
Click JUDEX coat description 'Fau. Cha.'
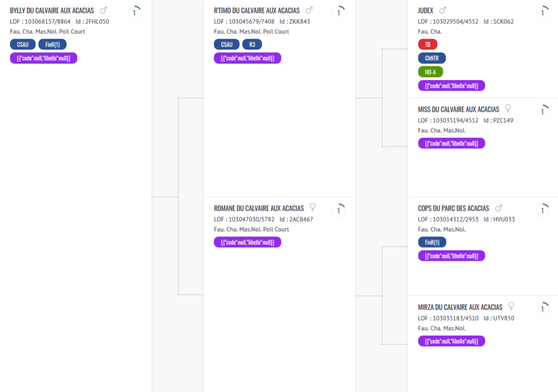(x=429, y=32)
